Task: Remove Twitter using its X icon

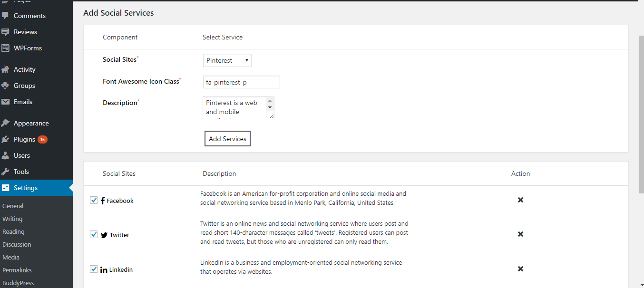Action: pyautogui.click(x=520, y=234)
